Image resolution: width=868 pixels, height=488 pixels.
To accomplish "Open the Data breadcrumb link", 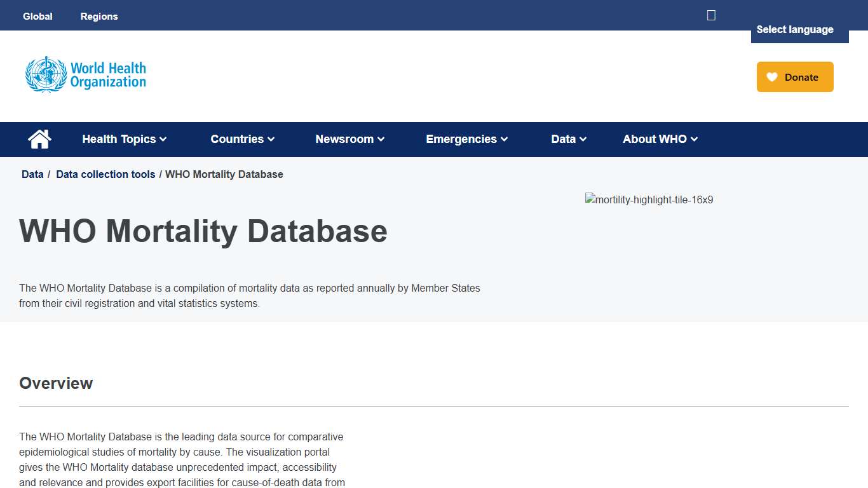I will point(32,174).
